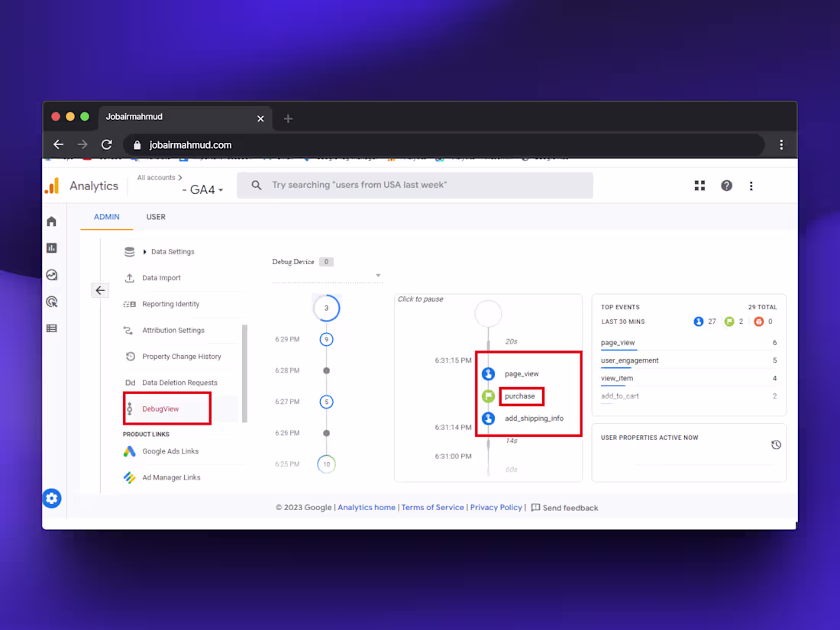Open the Advertising section icon
The height and width of the screenshot is (630, 840).
[x=51, y=301]
